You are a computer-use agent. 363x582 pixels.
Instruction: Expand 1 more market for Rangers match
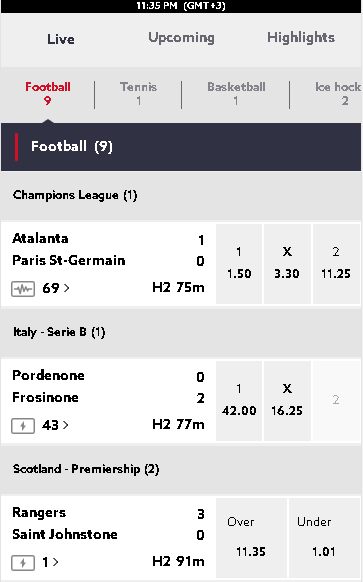pos(50,562)
